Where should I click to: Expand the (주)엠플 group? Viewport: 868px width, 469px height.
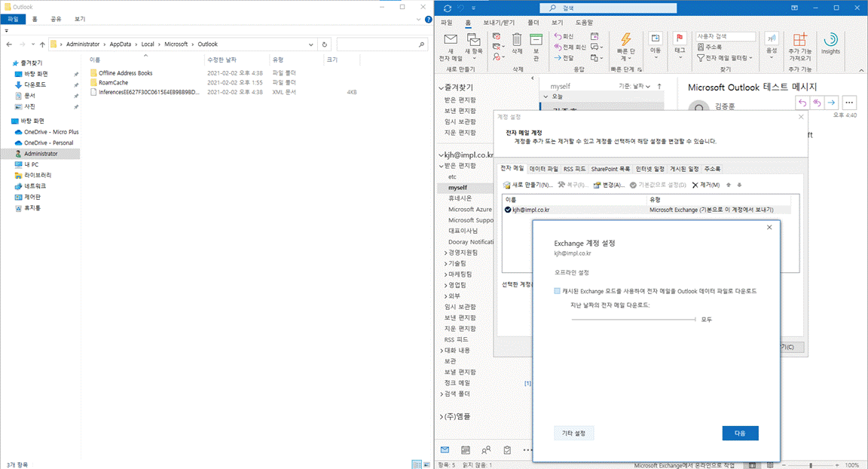(x=442, y=416)
